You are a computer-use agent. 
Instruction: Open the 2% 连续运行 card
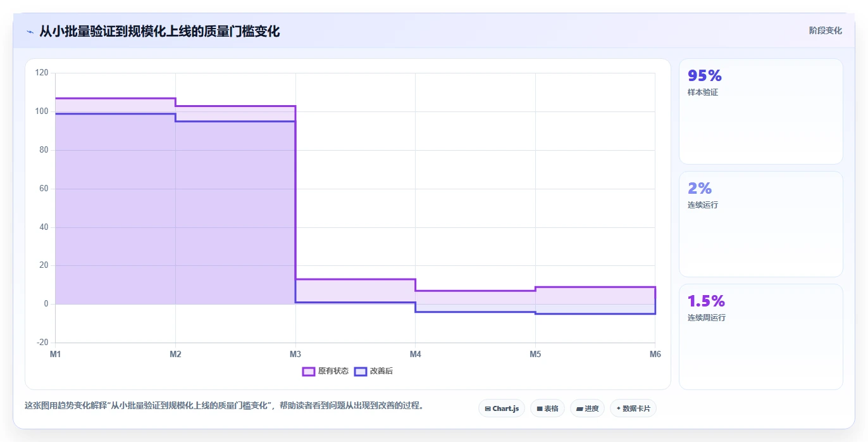click(760, 224)
